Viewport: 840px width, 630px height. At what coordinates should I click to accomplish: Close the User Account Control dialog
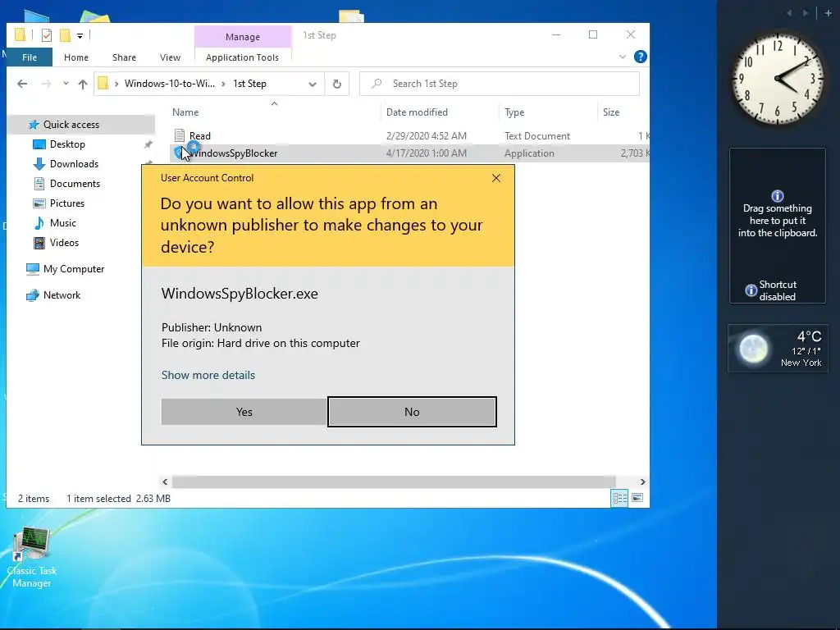point(496,178)
